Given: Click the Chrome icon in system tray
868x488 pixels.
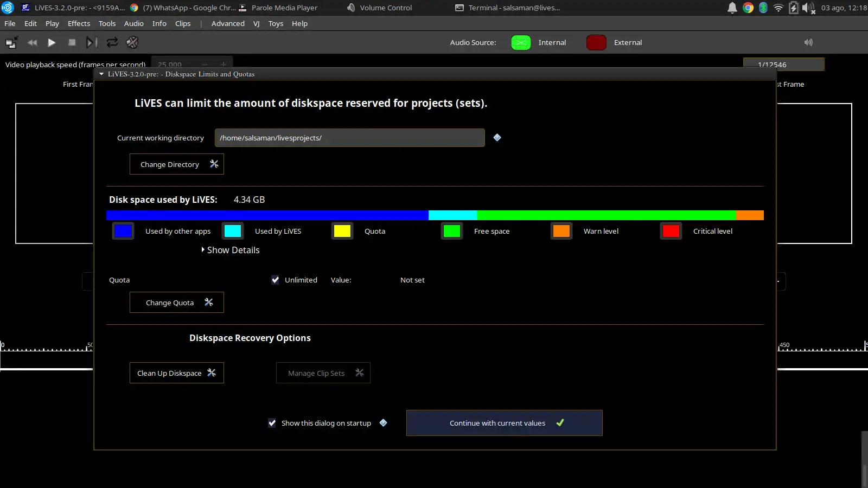Looking at the screenshot, I should (748, 8).
